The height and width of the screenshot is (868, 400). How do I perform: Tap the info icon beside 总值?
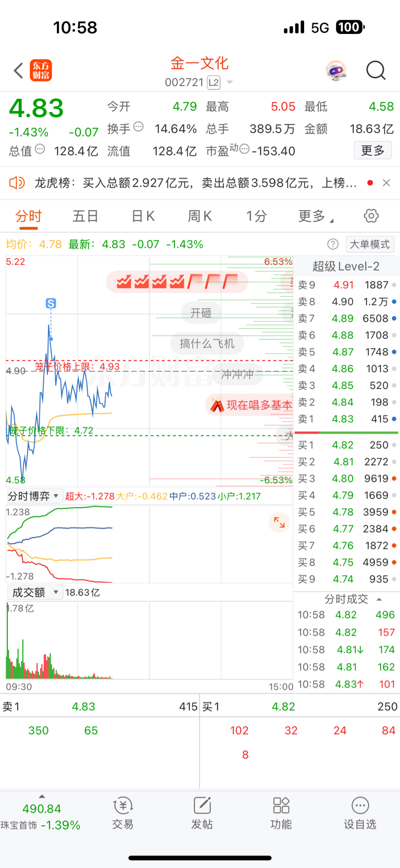pyautogui.click(x=40, y=149)
